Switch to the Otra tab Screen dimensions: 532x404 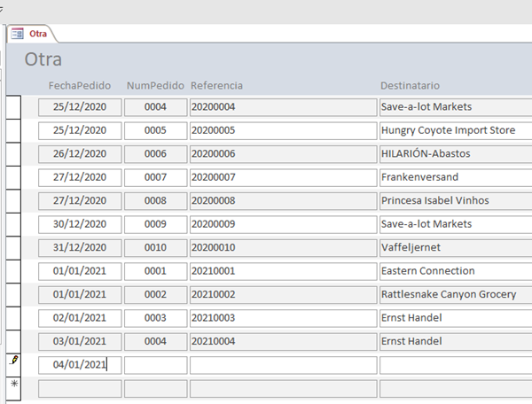point(37,34)
